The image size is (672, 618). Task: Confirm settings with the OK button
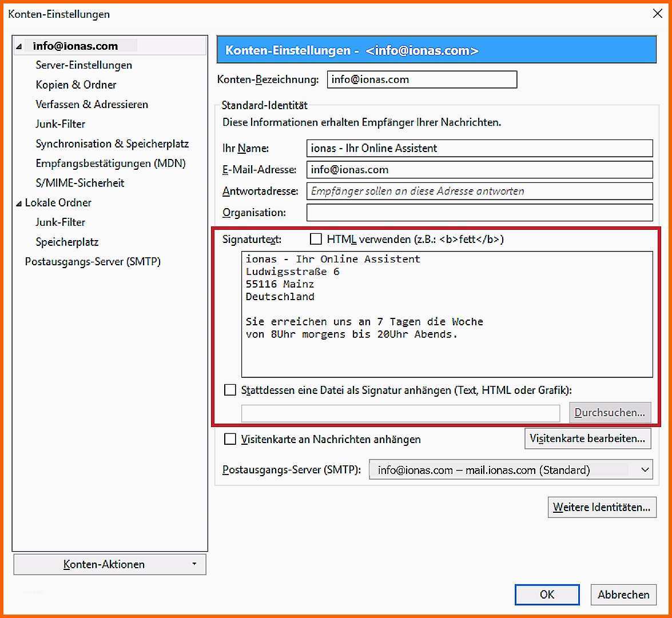coord(547,595)
